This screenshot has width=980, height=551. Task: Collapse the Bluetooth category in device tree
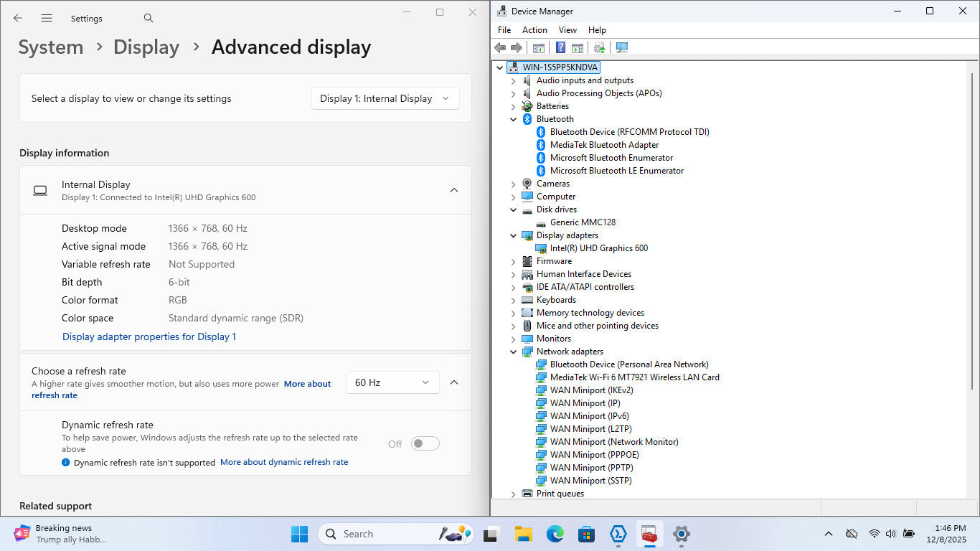[x=513, y=119]
